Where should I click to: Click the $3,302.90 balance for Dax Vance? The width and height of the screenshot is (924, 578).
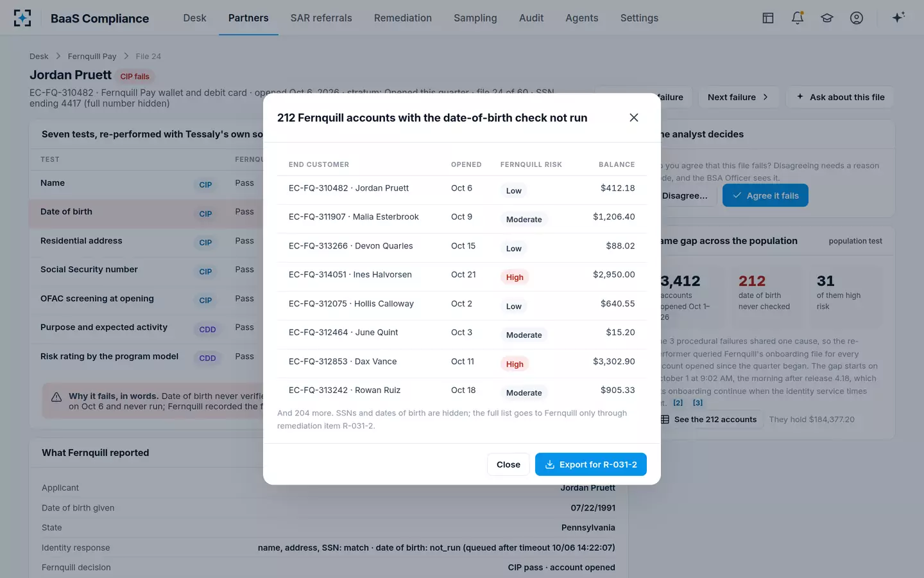(x=614, y=362)
